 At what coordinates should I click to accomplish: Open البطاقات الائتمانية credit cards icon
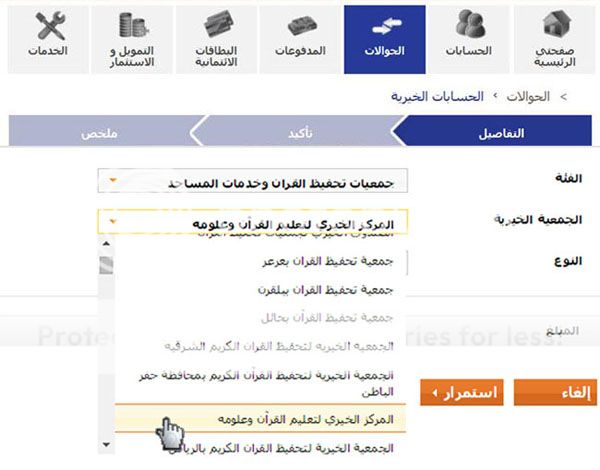click(220, 37)
